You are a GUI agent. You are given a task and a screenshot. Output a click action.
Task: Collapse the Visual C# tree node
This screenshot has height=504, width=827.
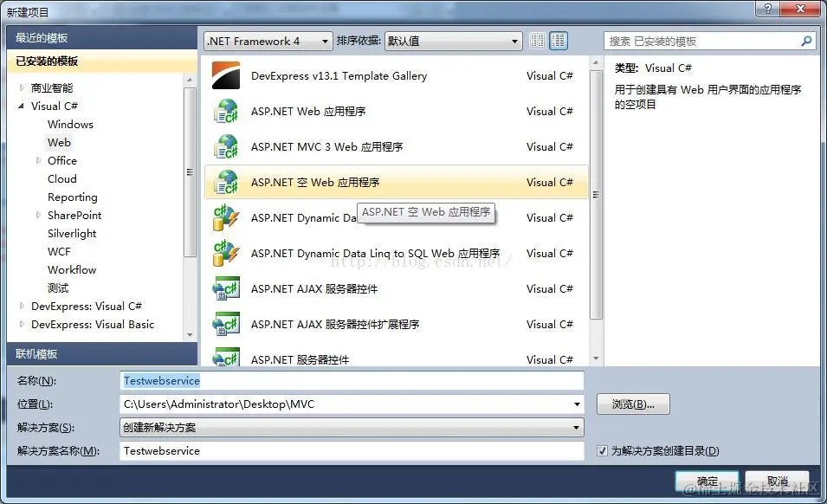[x=21, y=106]
